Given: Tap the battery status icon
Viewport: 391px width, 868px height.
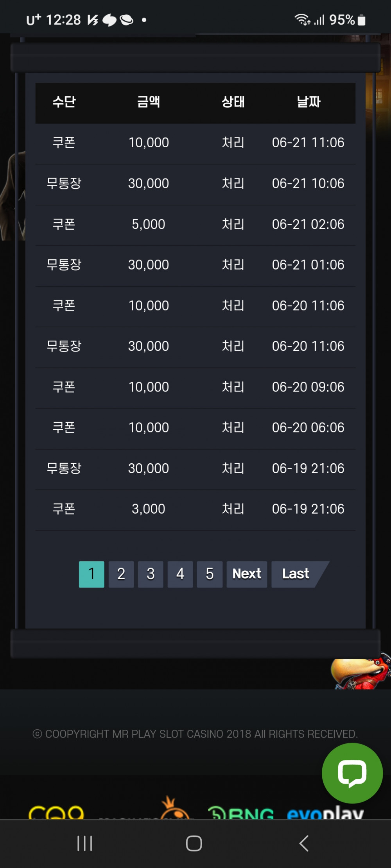Looking at the screenshot, I should pyautogui.click(x=362, y=20).
